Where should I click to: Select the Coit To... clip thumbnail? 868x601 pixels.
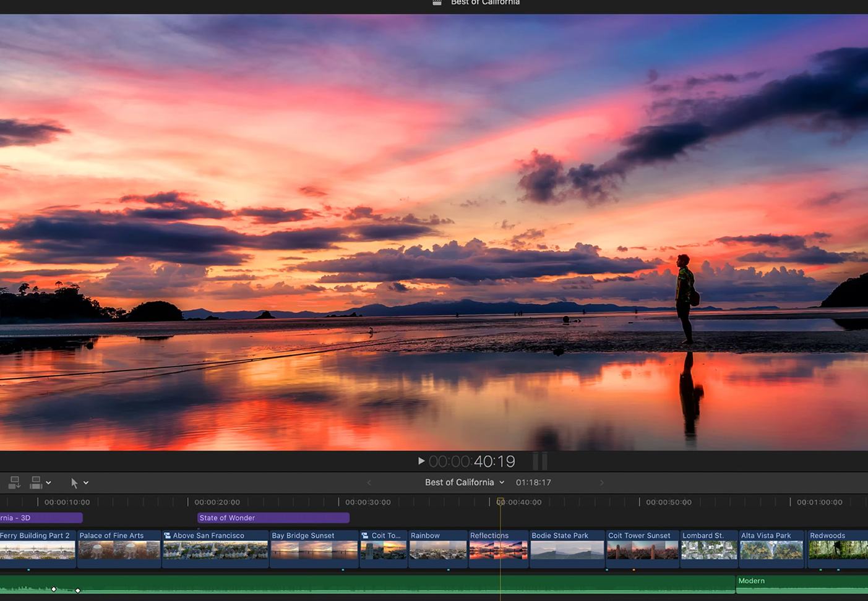pos(384,550)
